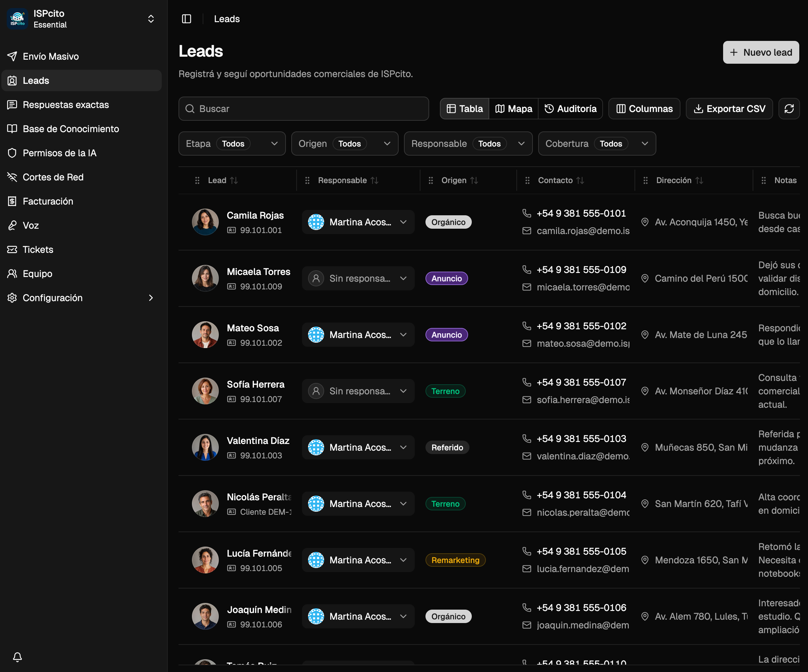Click the Orgánico badge for Joaquín Medina

(448, 616)
